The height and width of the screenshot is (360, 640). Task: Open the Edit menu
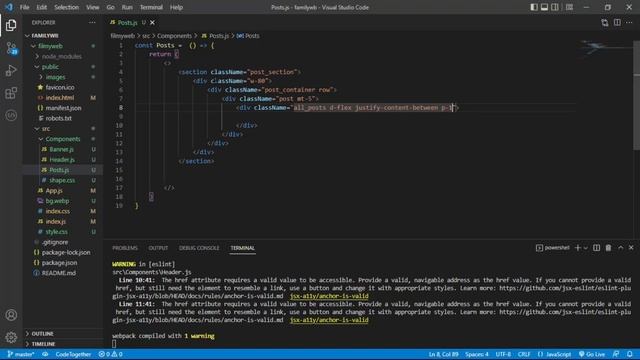pos(42,7)
